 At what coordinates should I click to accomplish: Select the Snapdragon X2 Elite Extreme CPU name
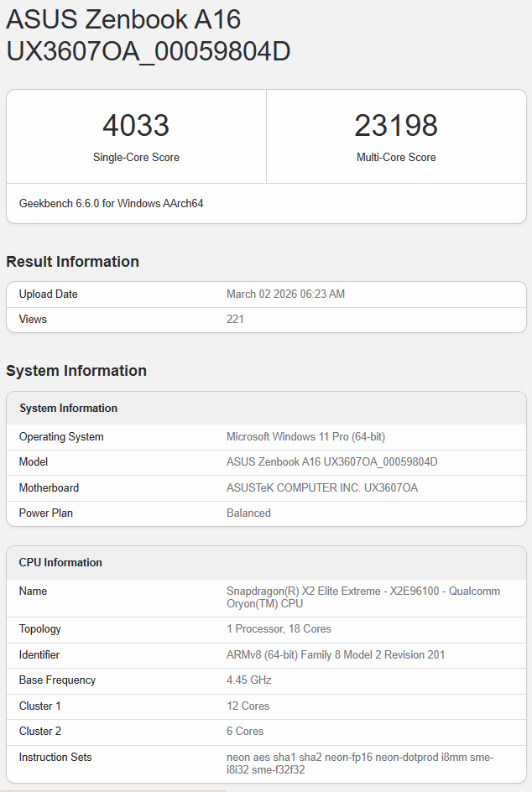coord(362,597)
